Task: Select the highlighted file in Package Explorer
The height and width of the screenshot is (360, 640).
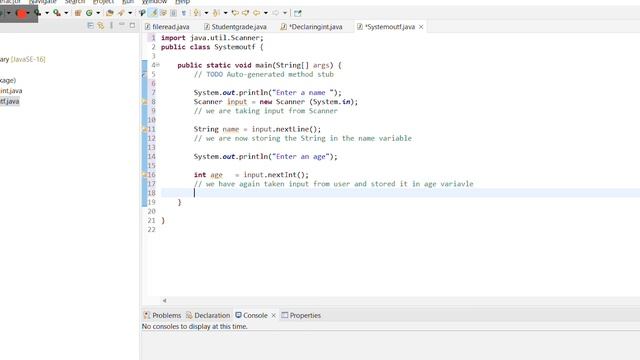Action: click(9, 101)
